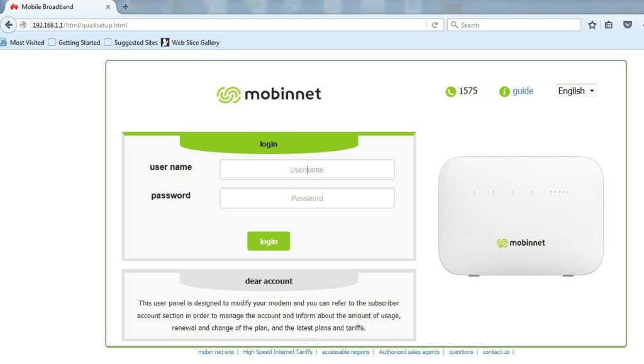Open the Web Slice Gallery bookmark
644x364 pixels.
click(x=190, y=42)
